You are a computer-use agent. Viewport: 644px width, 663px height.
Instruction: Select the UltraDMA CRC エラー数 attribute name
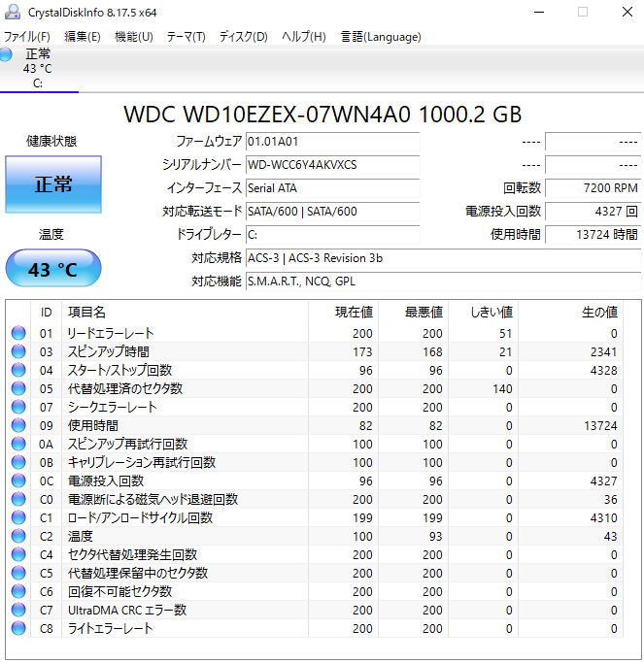[x=127, y=610]
